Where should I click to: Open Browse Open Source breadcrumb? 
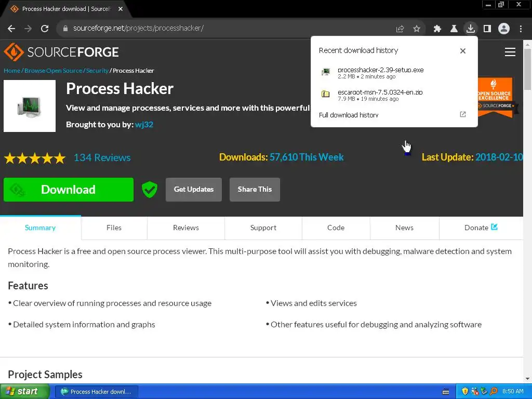(x=54, y=71)
